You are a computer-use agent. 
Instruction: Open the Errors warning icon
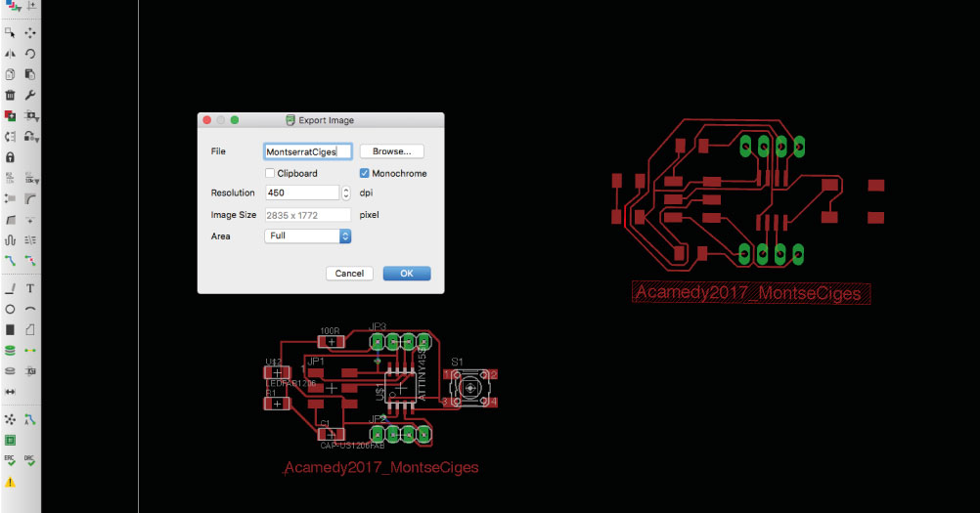click(x=10, y=482)
